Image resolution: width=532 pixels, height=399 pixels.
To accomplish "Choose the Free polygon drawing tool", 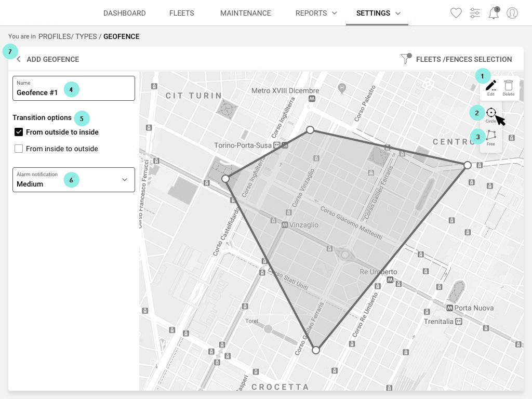I will pyautogui.click(x=490, y=138).
